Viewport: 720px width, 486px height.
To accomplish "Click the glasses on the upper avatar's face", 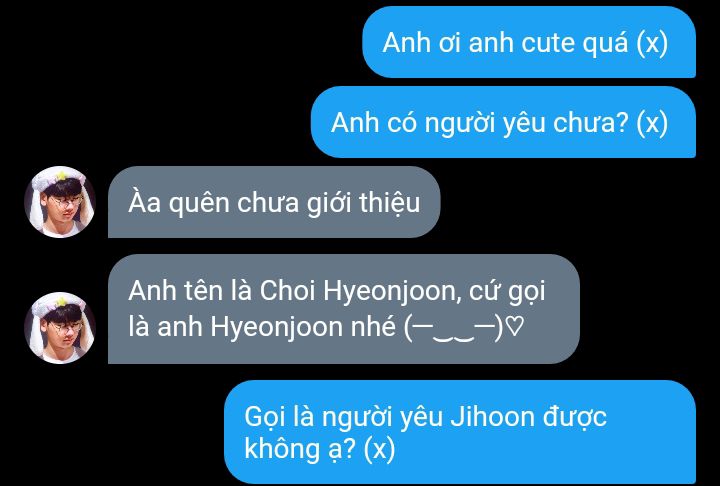I will click(67, 201).
